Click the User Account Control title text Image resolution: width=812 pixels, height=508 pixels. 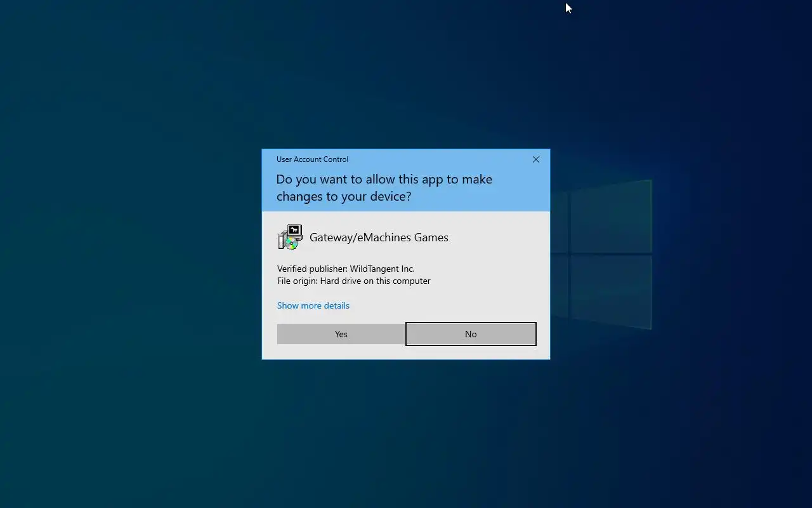click(312, 159)
